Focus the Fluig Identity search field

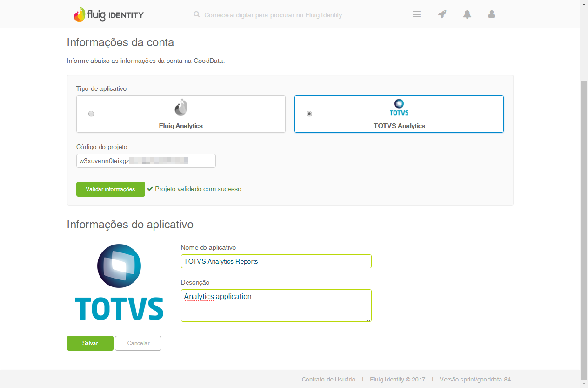(x=282, y=15)
